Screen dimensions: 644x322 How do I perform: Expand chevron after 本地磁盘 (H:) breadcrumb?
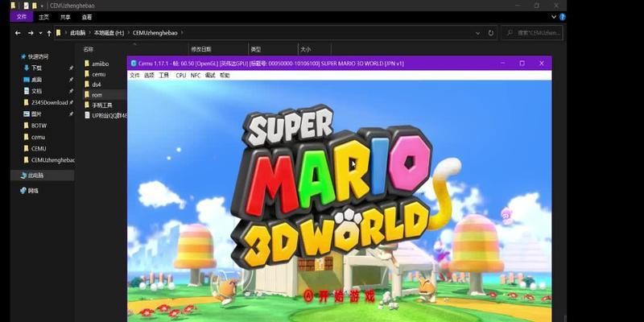tap(128, 33)
